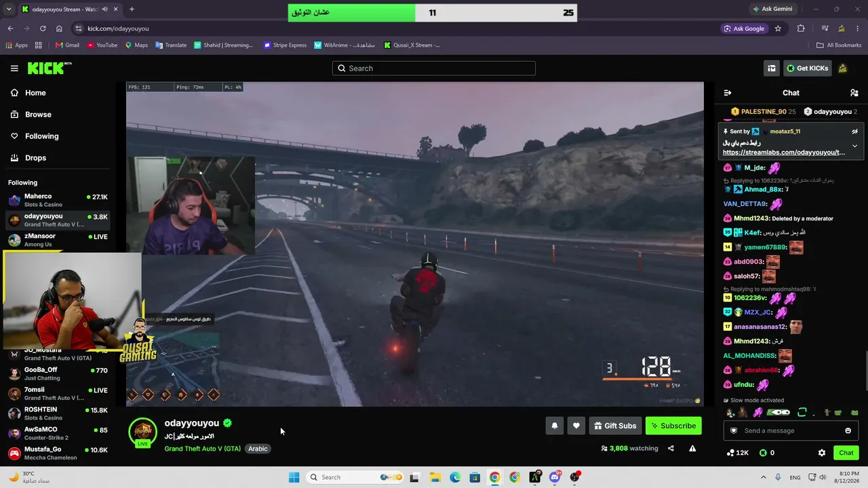
Task: Open the Maps bookmark
Action: pos(136,45)
